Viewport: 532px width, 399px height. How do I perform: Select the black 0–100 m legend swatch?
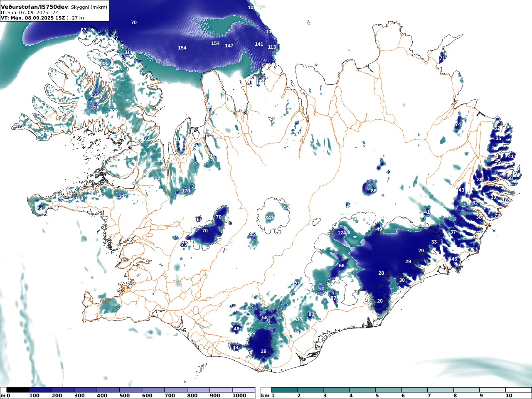pyautogui.click(x=18, y=390)
